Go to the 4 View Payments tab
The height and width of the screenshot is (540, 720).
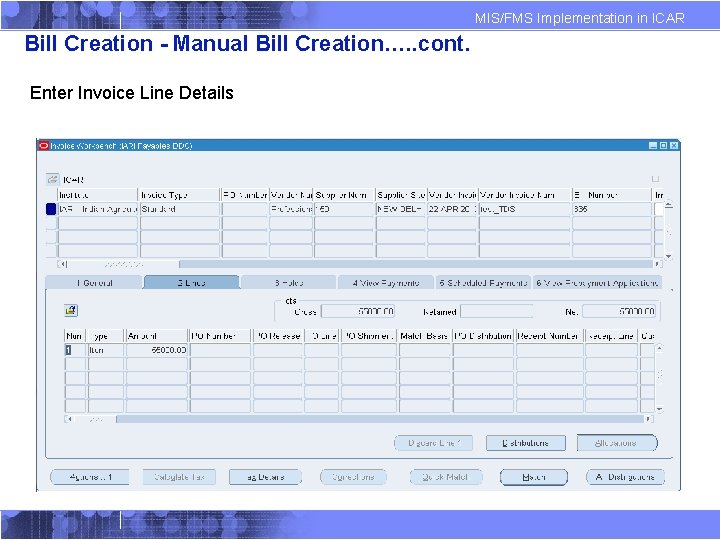(386, 282)
